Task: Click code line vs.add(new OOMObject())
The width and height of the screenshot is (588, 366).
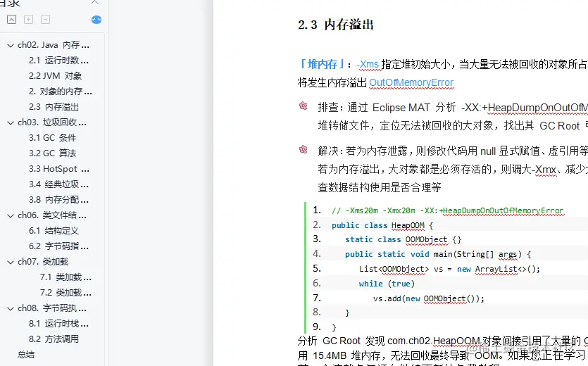Action: pos(429,298)
